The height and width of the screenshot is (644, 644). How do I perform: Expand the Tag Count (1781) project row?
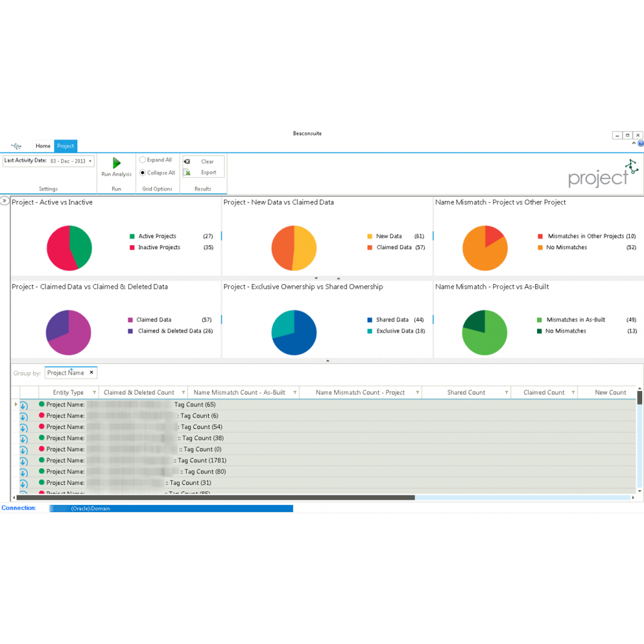coord(23,461)
